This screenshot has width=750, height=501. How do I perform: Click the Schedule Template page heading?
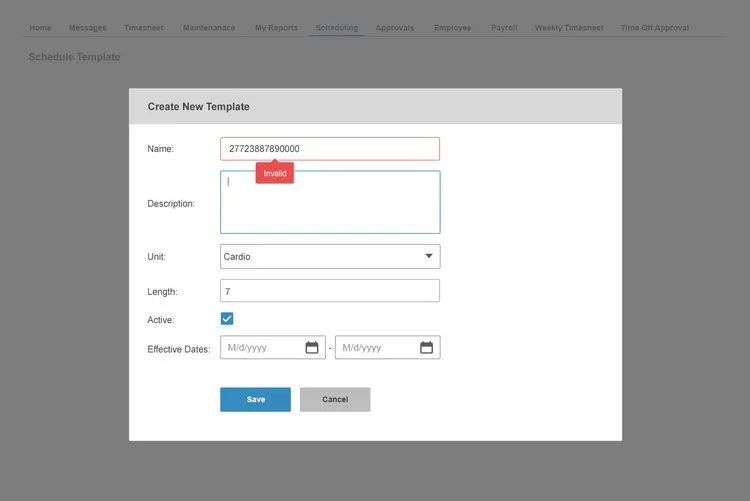click(75, 57)
